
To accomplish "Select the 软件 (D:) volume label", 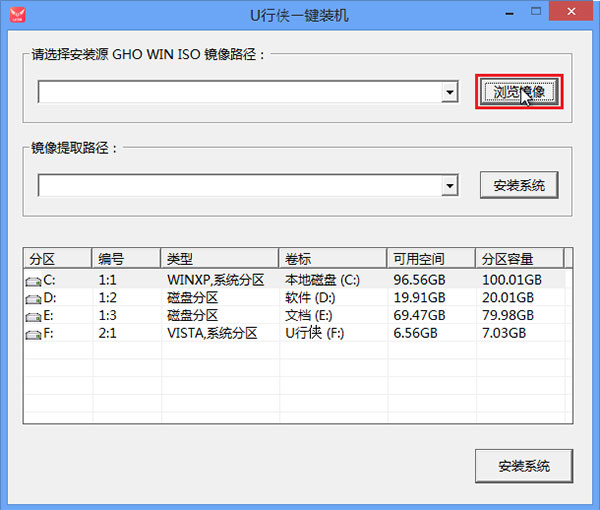I will click(310, 298).
